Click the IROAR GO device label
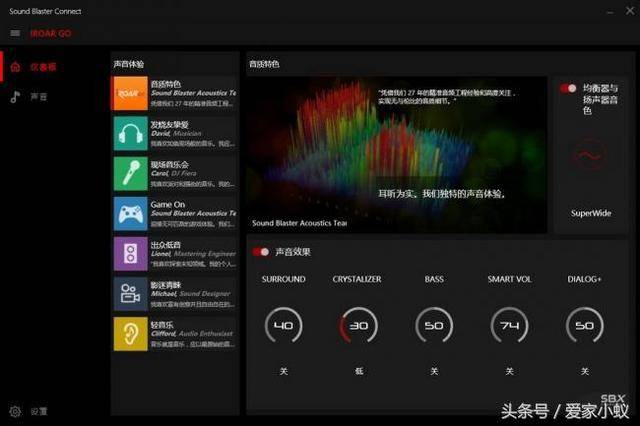Screen dimensions: 640x426 click(49, 33)
